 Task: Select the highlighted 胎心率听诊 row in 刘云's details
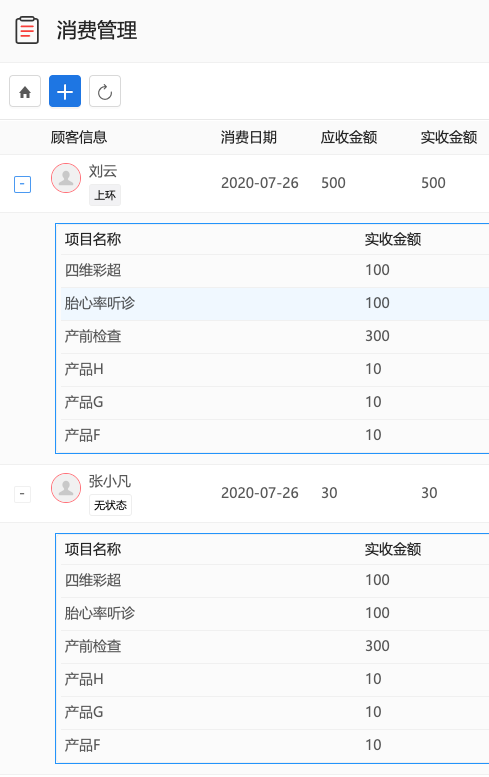275,304
